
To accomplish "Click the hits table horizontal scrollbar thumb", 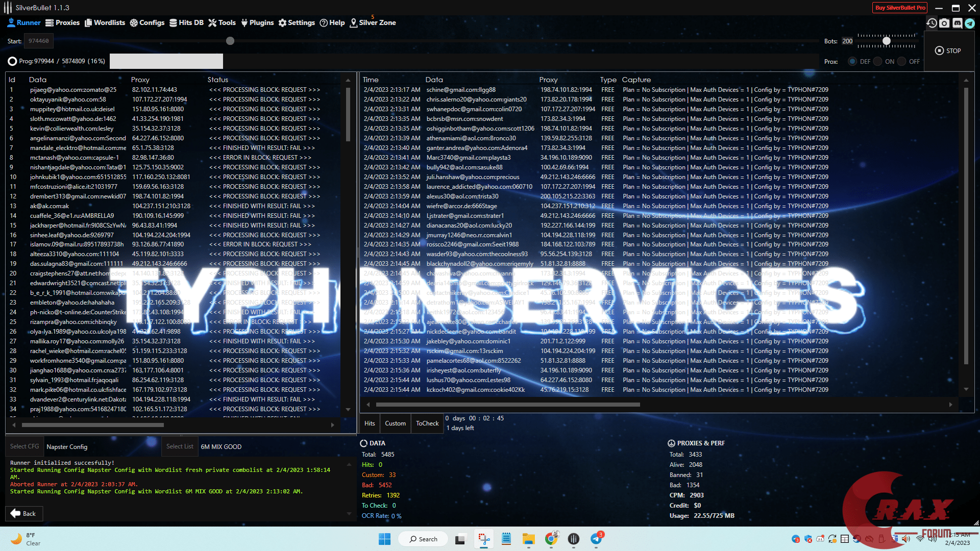I will pos(508,405).
